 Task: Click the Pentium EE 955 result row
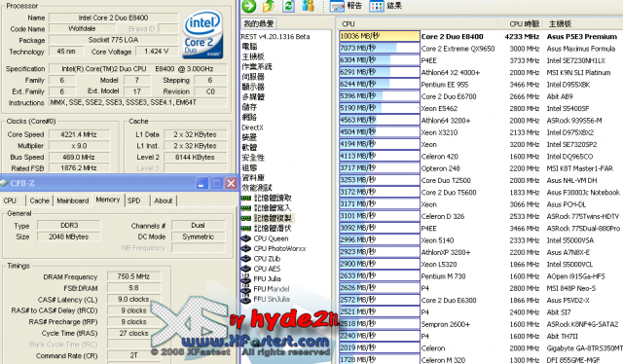[480, 85]
